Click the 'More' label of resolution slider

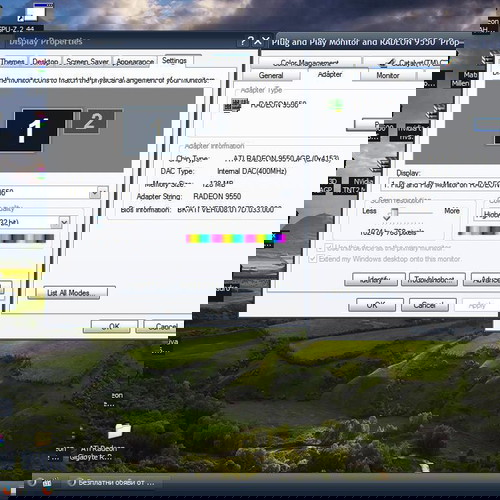[x=452, y=211]
